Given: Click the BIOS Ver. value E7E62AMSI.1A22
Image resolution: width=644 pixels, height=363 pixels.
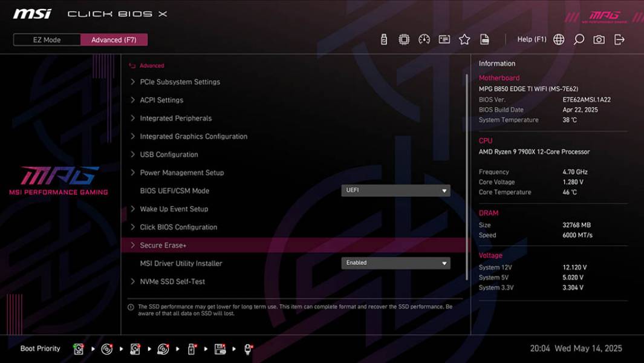Looking at the screenshot, I should tap(587, 99).
